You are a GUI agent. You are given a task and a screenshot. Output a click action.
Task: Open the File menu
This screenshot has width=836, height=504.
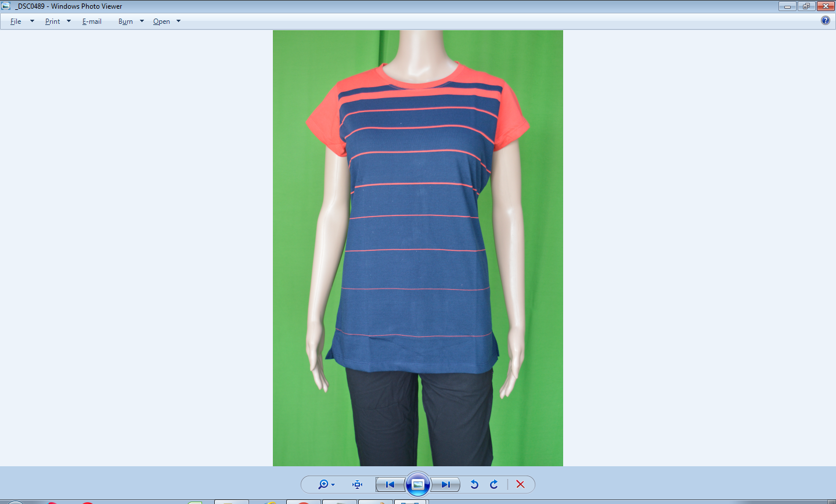16,21
